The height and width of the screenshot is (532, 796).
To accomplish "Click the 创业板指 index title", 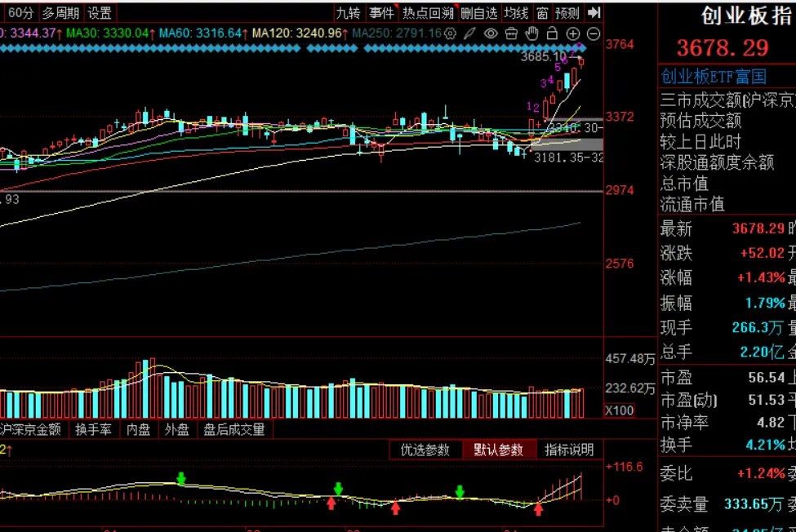I will click(746, 16).
